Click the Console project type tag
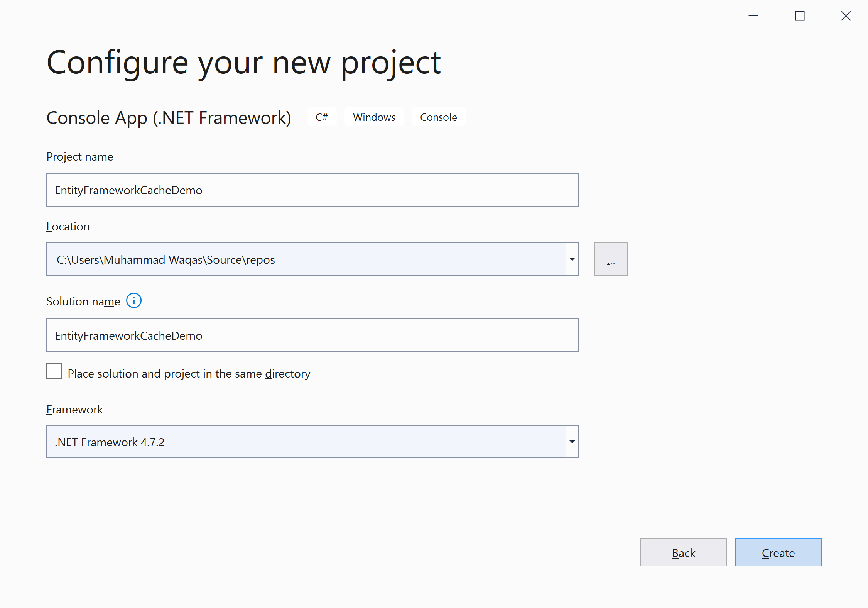Viewport: 868px width, 608px height. point(438,117)
